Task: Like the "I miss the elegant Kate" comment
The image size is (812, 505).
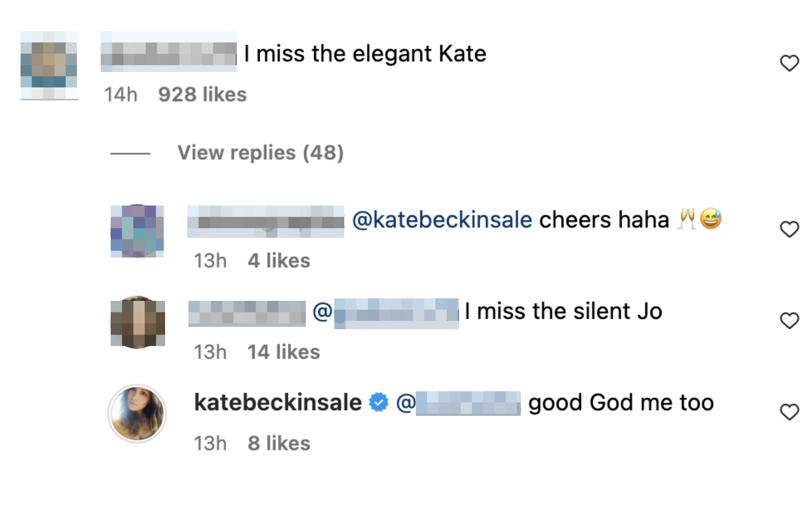Action: [789, 63]
